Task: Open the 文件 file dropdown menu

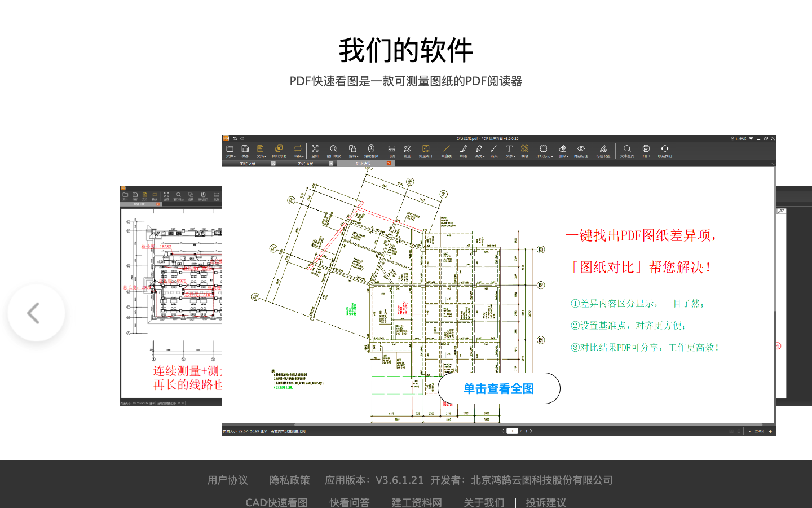Action: pyautogui.click(x=230, y=150)
